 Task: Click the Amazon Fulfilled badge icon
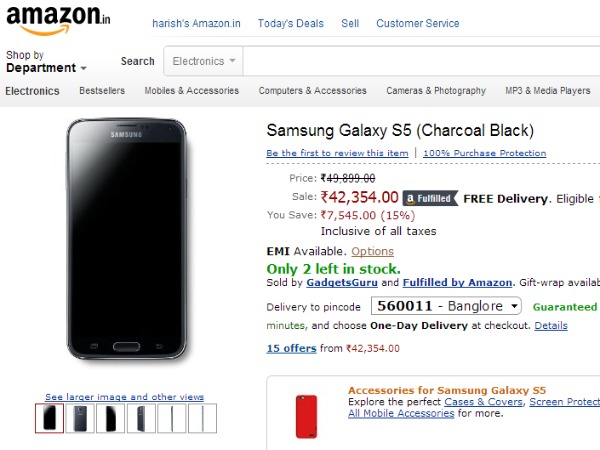(429, 198)
